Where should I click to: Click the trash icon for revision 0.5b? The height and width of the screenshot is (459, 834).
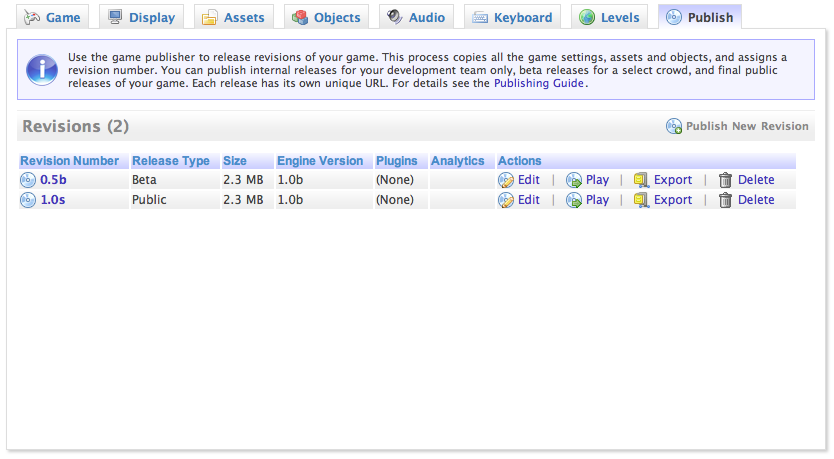pos(726,180)
